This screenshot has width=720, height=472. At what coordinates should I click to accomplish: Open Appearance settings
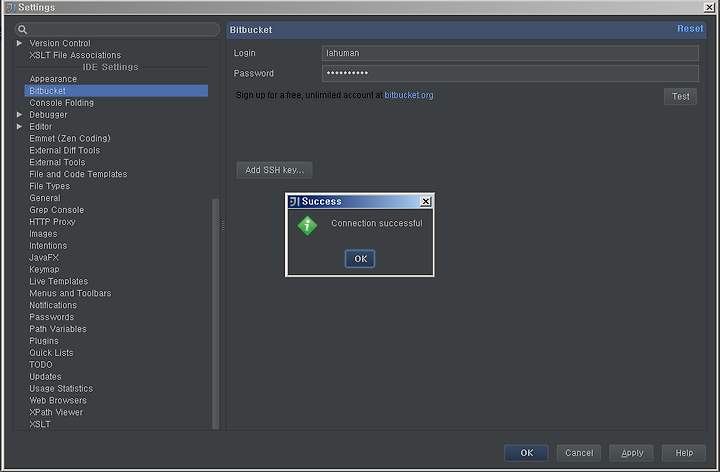coord(53,79)
